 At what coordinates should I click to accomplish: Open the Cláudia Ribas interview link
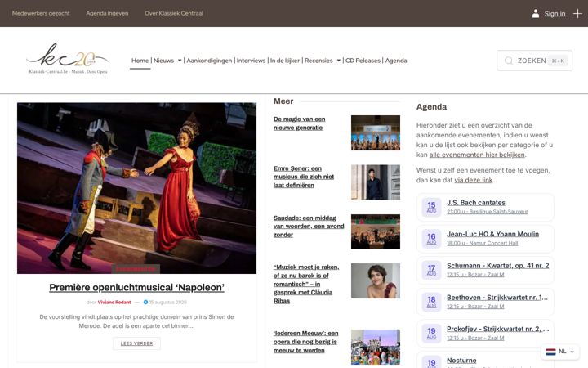click(306, 284)
